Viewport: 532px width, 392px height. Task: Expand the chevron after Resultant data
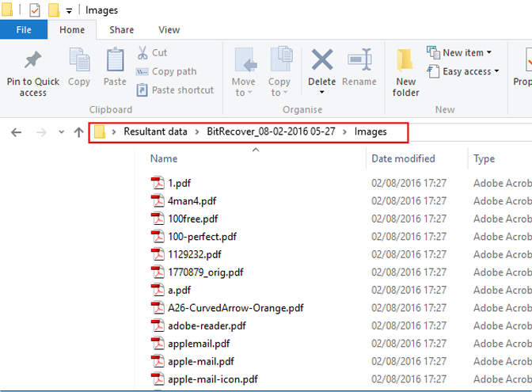pyautogui.click(x=197, y=131)
